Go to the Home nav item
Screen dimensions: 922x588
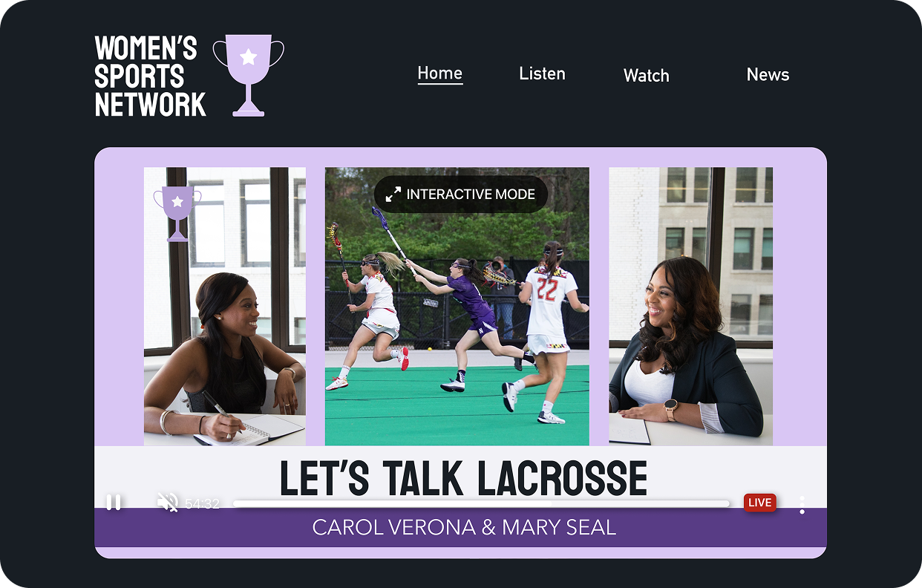pyautogui.click(x=440, y=73)
